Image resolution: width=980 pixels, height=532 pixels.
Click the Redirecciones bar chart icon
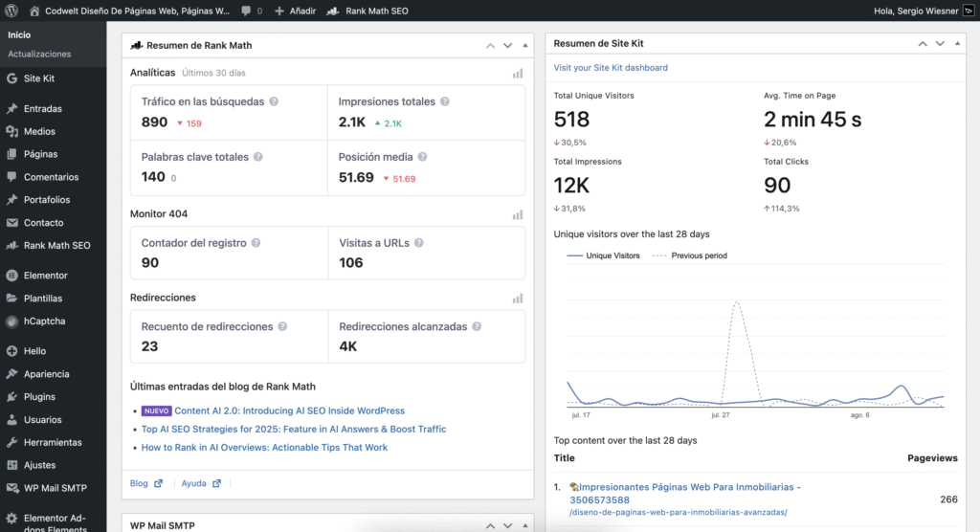coord(518,299)
